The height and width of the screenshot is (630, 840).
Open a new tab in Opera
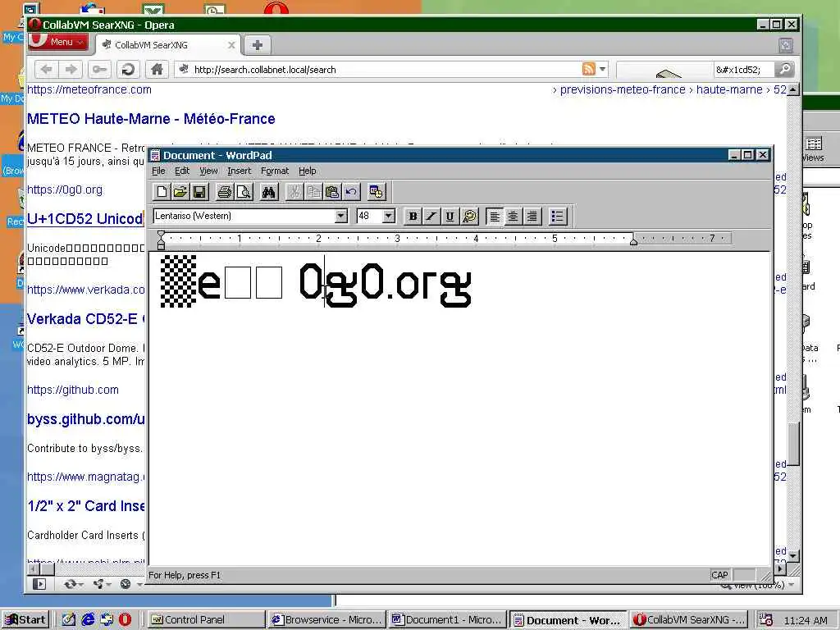257,45
